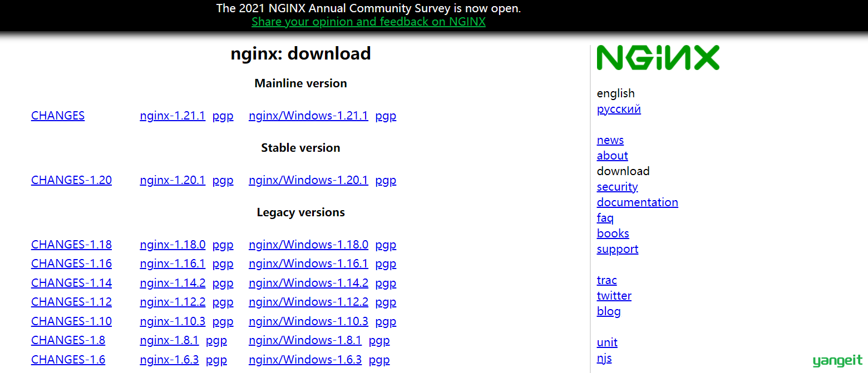868x373 pixels.
Task: Open CHANGES-1.18 link
Action: [x=71, y=245]
